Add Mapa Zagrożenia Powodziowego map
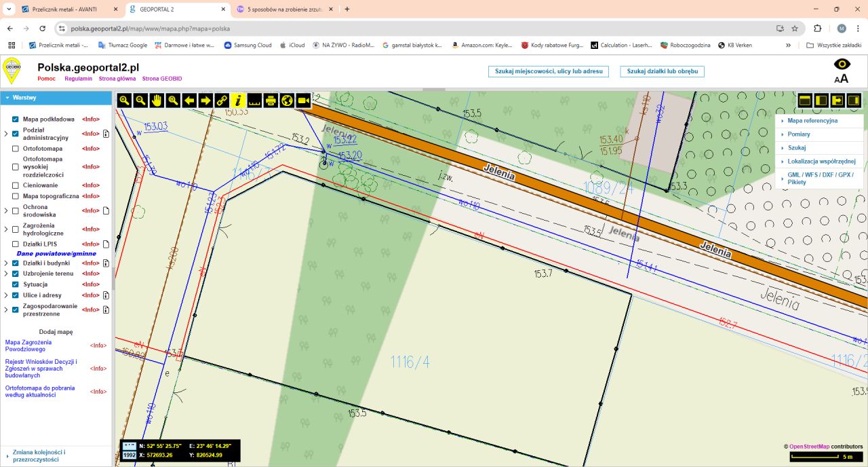This screenshot has width=868, height=467. pos(28,345)
